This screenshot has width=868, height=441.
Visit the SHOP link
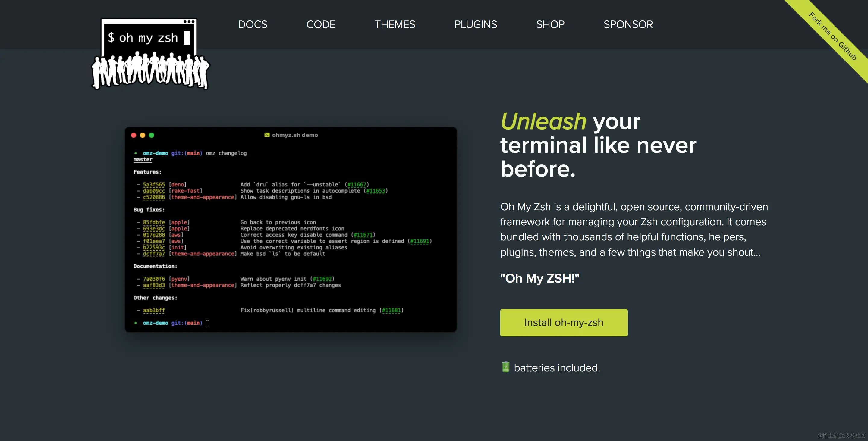point(550,24)
